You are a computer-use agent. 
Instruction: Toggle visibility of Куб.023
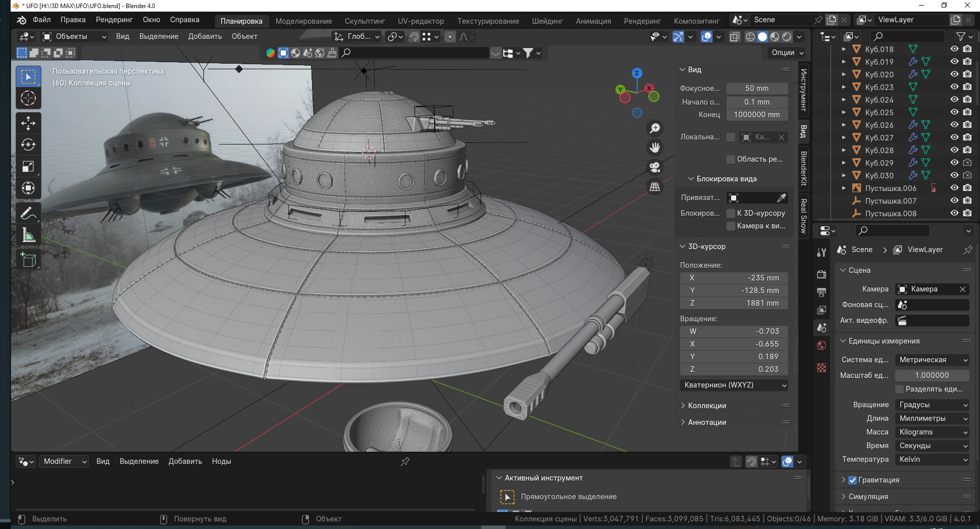[954, 87]
